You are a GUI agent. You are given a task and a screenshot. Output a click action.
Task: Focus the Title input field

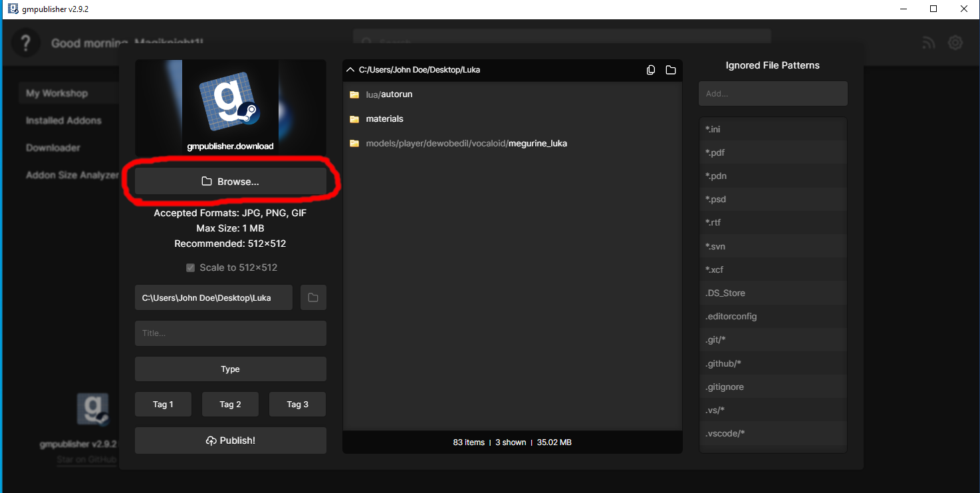pyautogui.click(x=231, y=333)
